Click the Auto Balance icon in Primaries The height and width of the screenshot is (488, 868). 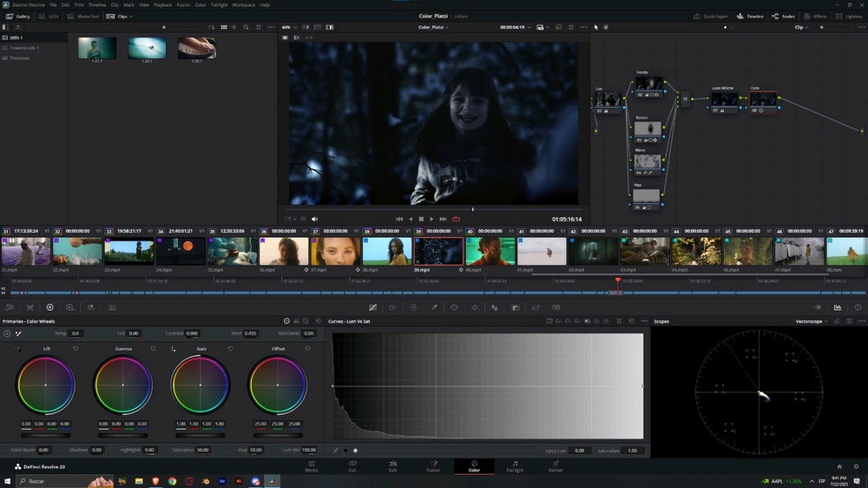pos(7,333)
